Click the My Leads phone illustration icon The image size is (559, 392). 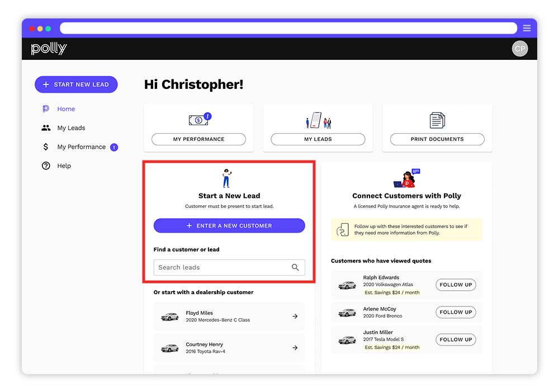(x=318, y=120)
